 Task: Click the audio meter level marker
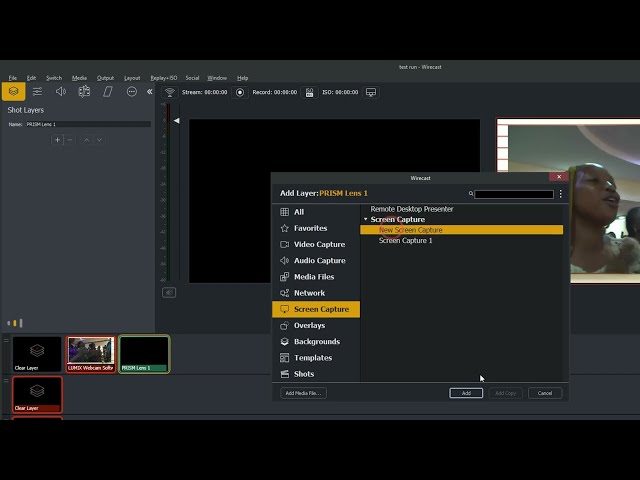(176, 120)
